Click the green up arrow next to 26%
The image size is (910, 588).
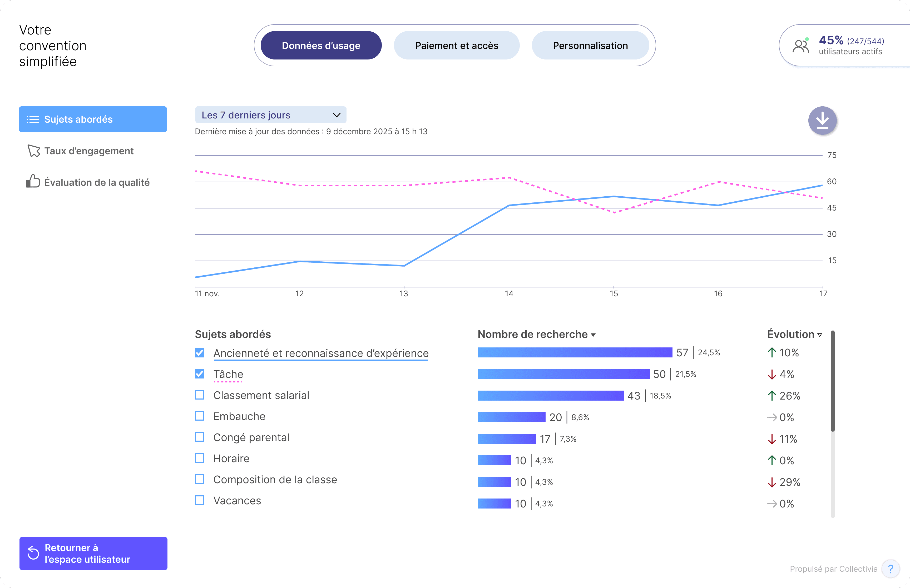pos(772,396)
